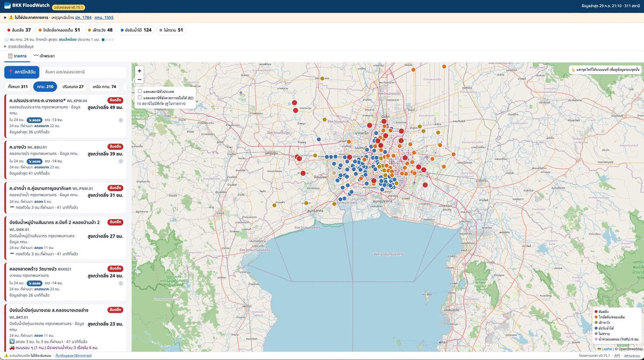
Task: Click info icon on ค.เปรมประชากร-ค.บางตลาด card
Action: [x=121, y=120]
